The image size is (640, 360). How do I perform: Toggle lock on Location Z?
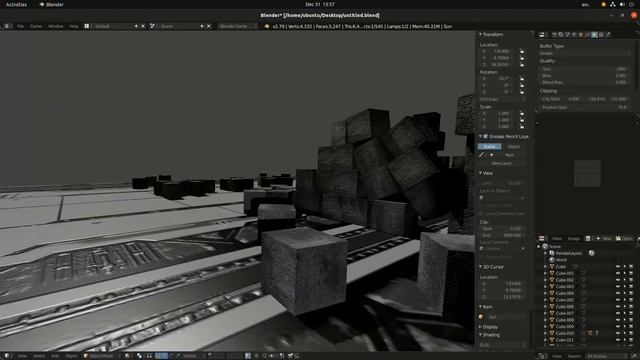coord(522,64)
